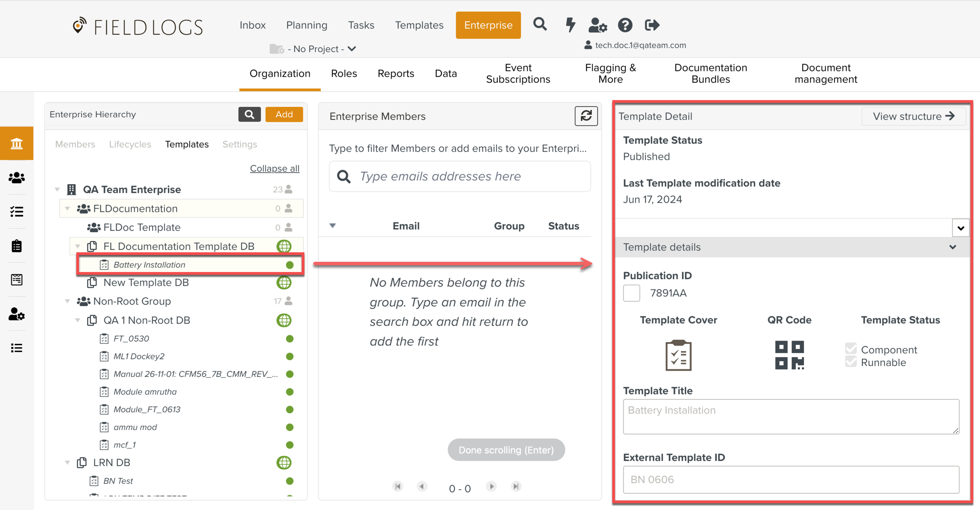Screen dimensions: 980x510
Task: Collapse the Non-Root Group tree node
Action: [x=67, y=301]
